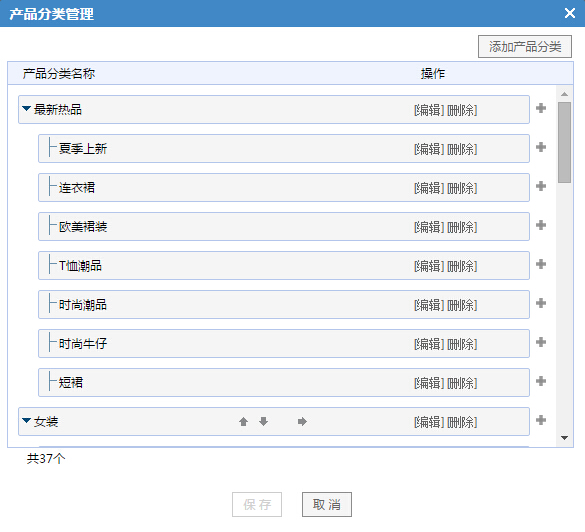Select the 最新热品 row name
585x532 pixels.
click(58, 110)
